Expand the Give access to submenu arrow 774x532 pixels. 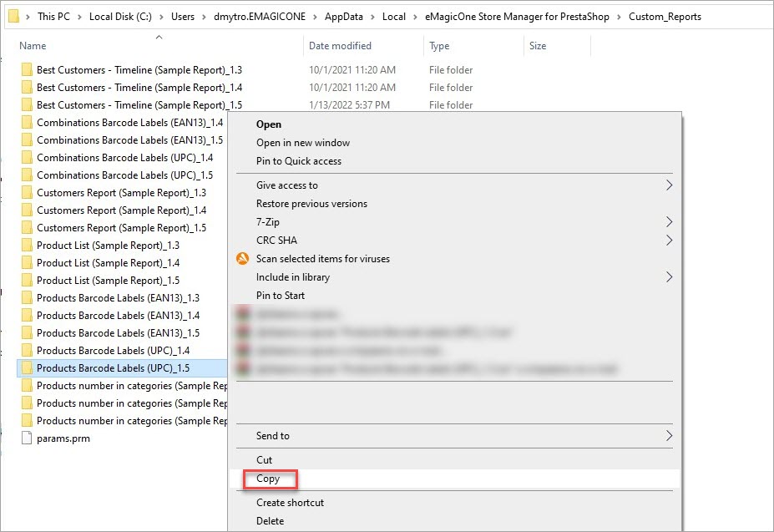669,185
